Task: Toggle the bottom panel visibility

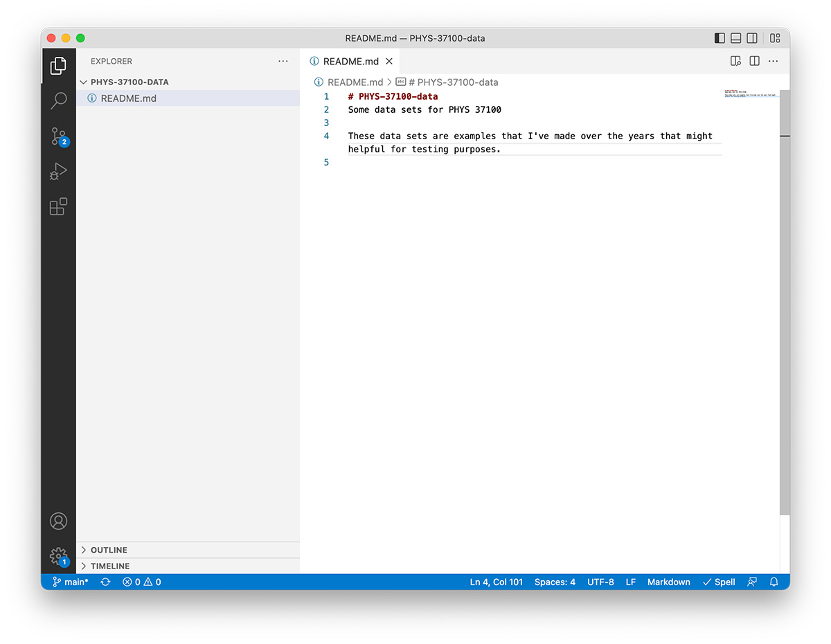Action: 736,38
